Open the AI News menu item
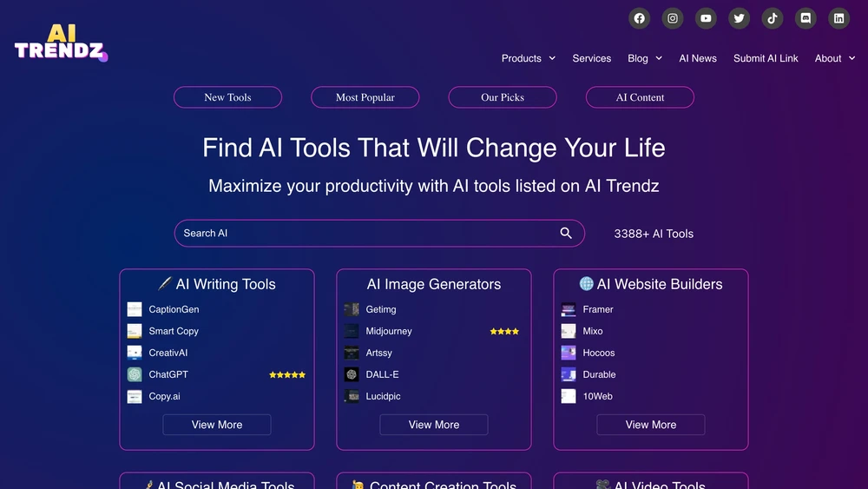868x489 pixels. 698,58
